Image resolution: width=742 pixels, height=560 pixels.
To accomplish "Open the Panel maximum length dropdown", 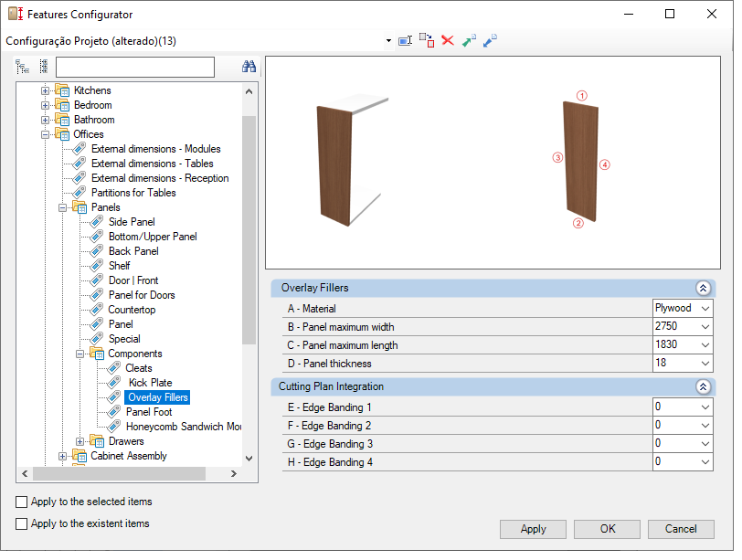I will (x=705, y=344).
